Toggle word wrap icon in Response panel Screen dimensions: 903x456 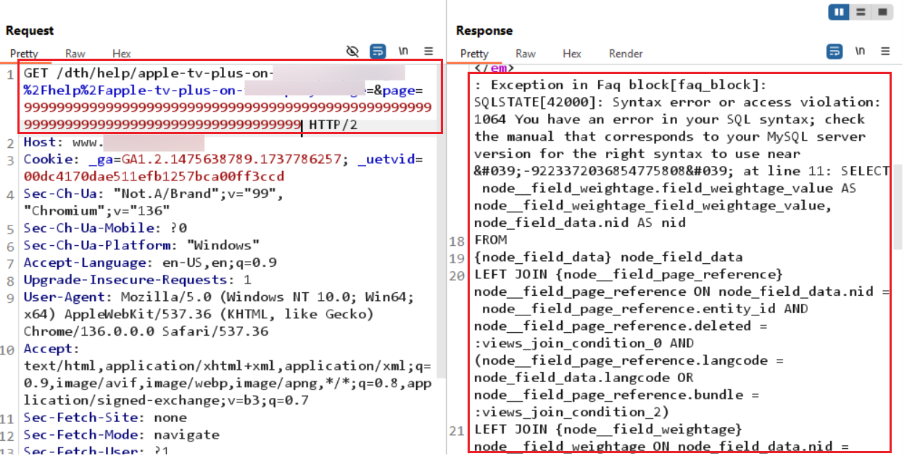click(x=834, y=51)
